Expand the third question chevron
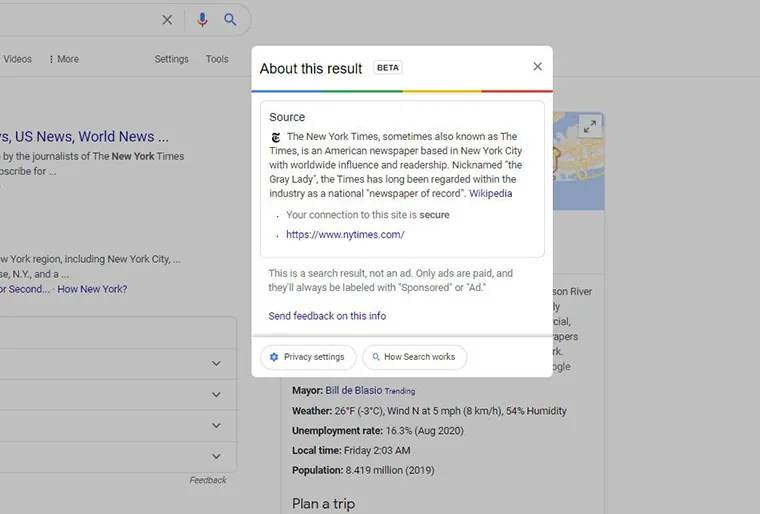Viewport: 760px width, 514px height. [216, 425]
